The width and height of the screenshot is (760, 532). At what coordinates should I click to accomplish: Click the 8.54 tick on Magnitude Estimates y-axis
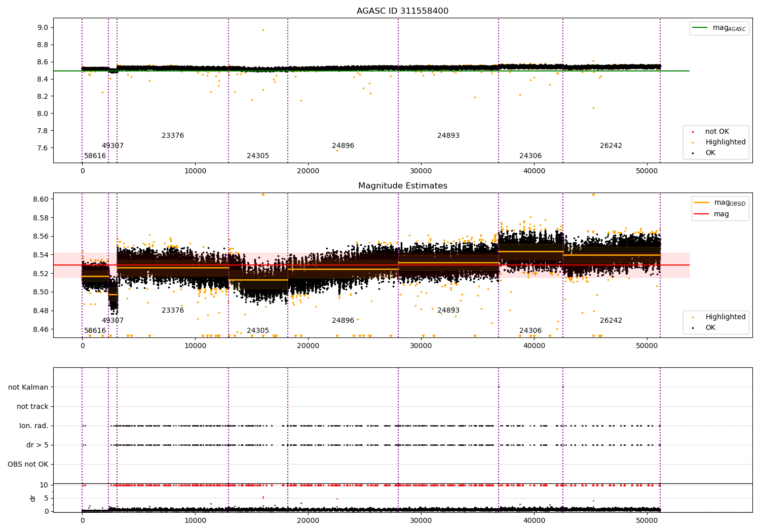pos(41,255)
